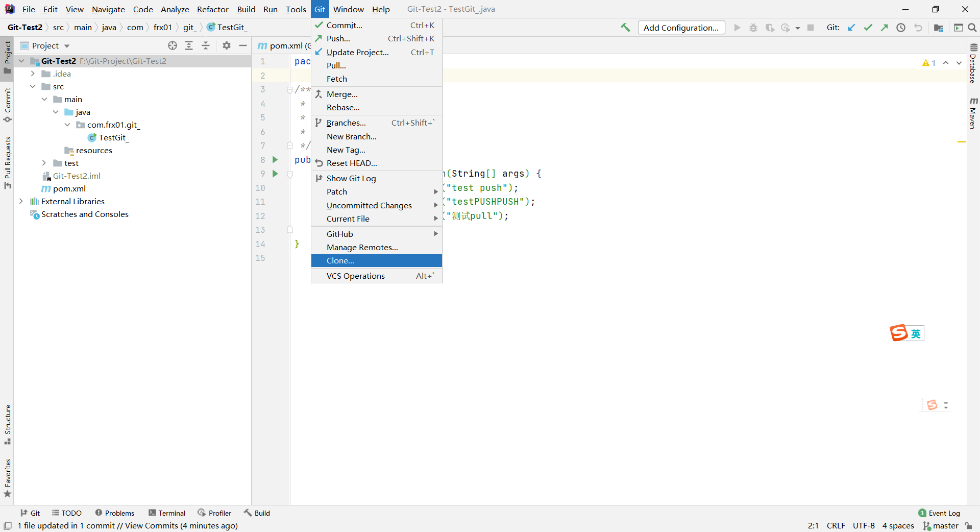Image resolution: width=980 pixels, height=532 pixels.
Task: Open Project Structure toolbar icon
Action: (938, 28)
